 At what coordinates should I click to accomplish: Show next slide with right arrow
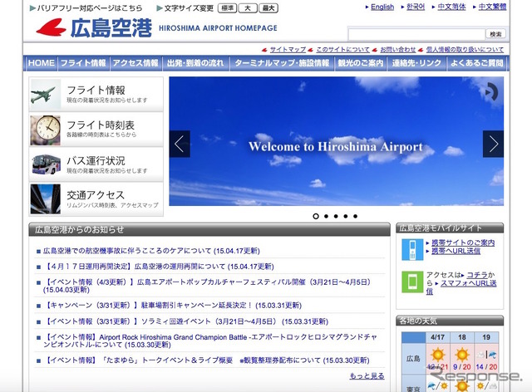tap(493, 145)
